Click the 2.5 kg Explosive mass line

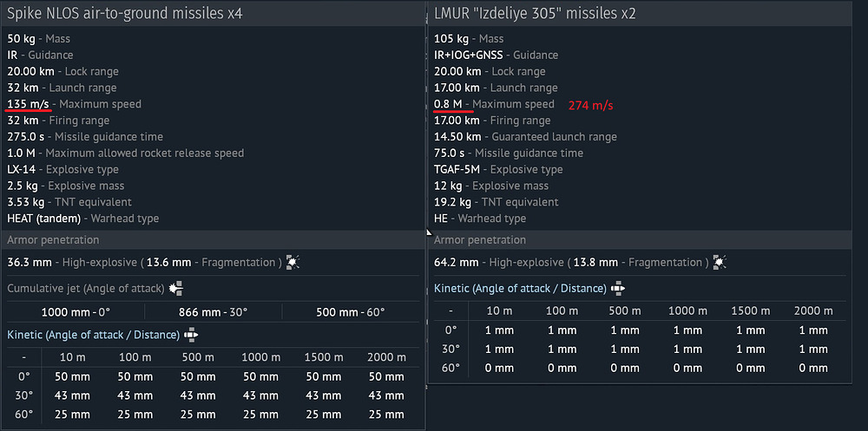point(65,186)
